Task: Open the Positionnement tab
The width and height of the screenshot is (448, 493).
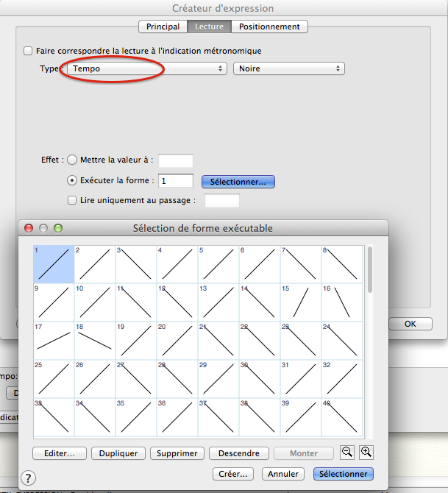Action: point(270,26)
